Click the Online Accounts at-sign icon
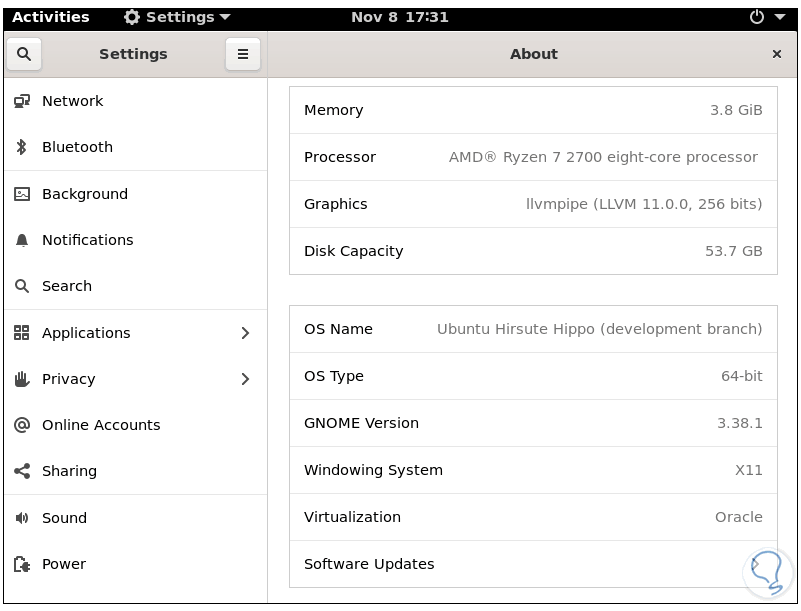This screenshot has height=611, width=801. pyautogui.click(x=22, y=425)
